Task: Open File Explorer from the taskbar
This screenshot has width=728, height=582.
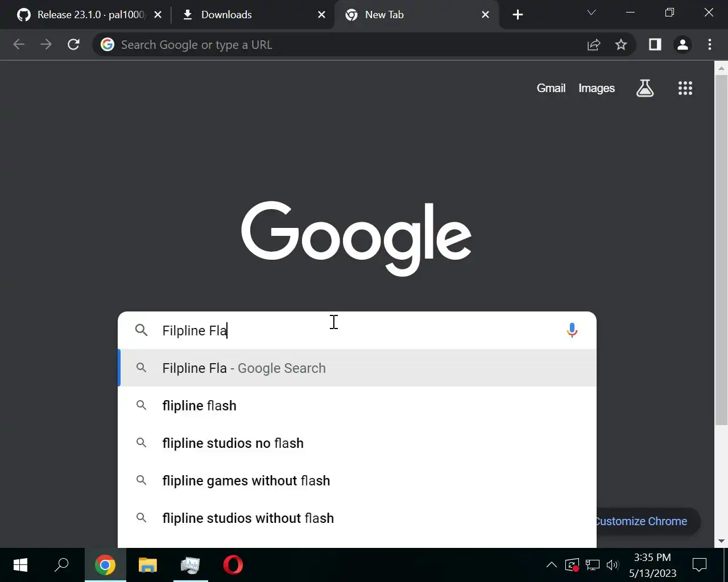Action: coord(148,565)
